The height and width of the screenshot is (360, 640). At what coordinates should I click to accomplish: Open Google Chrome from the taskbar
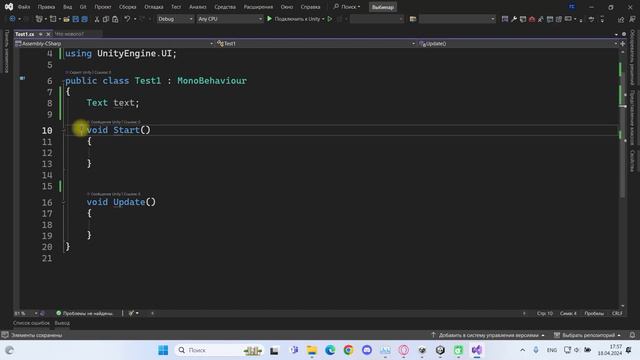pos(348,350)
